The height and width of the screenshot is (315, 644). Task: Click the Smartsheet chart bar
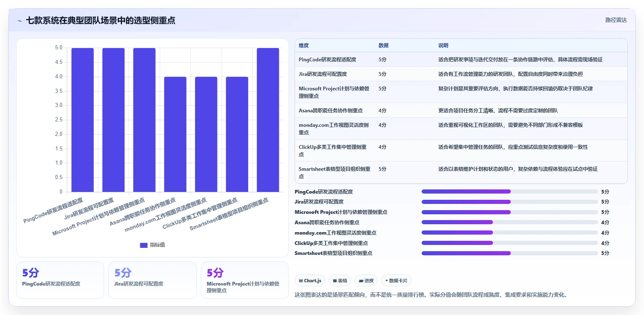click(x=268, y=120)
